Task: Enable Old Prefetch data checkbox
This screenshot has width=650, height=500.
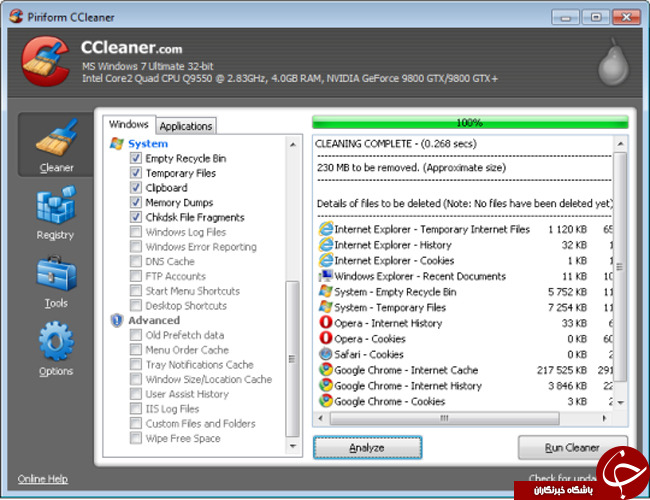Action: [136, 335]
